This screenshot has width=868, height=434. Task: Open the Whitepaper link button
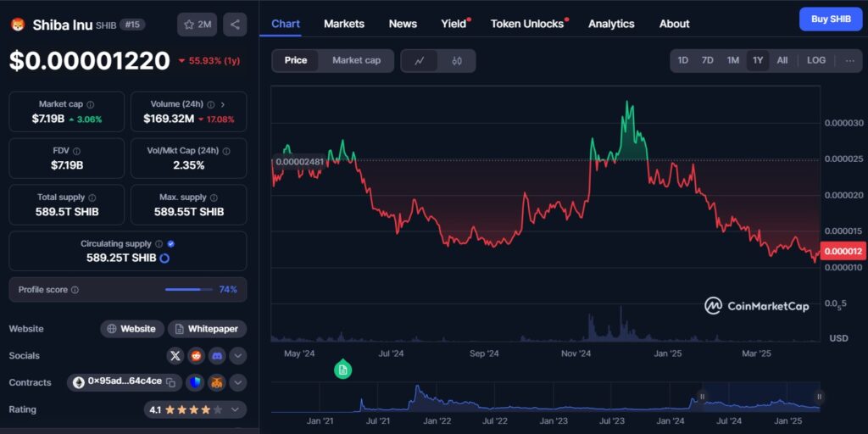coord(207,329)
